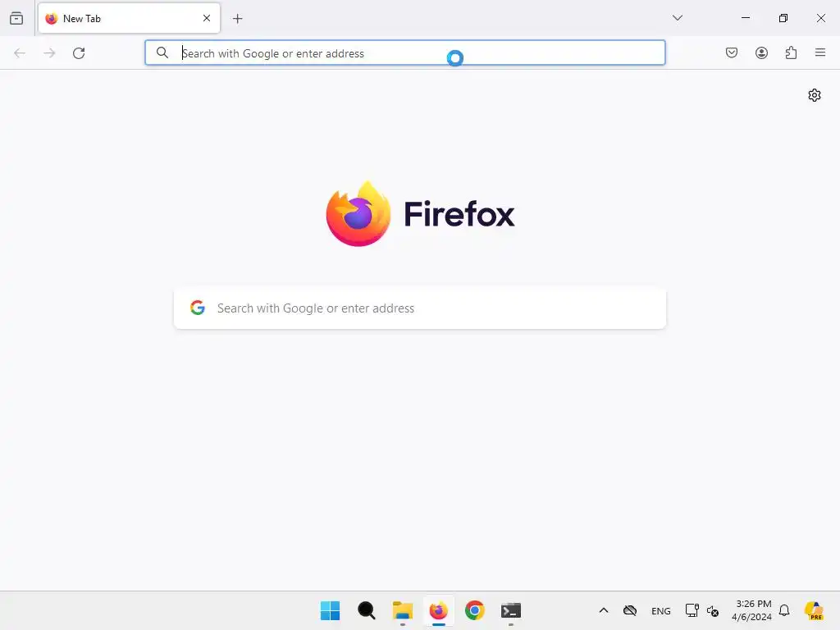The height and width of the screenshot is (630, 840).
Task: Restore down the Firefox window
Action: click(x=783, y=18)
